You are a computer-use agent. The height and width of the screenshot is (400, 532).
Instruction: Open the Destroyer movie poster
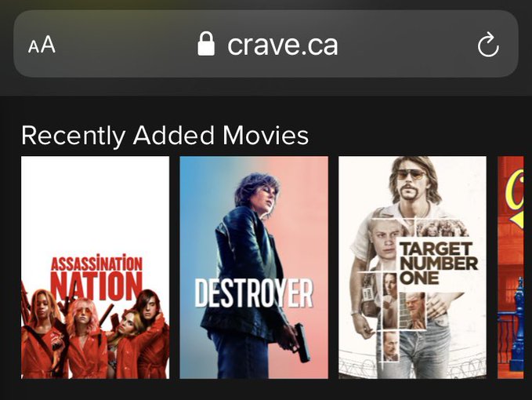[x=254, y=267]
